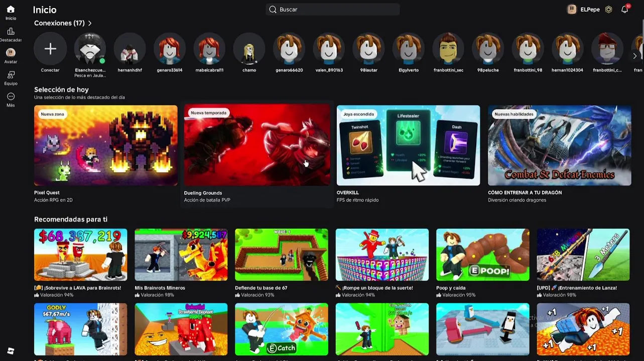644x361 pixels.
Task: Open OVERKILL featured thumbnail
Action: [408, 145]
